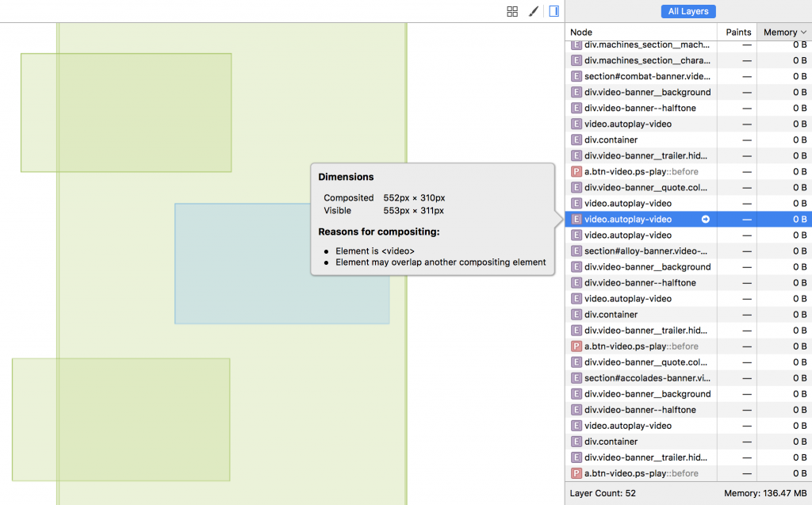The height and width of the screenshot is (505, 812).
Task: Click the P badge on a.btn-video.ps-play::before
Action: coord(576,171)
